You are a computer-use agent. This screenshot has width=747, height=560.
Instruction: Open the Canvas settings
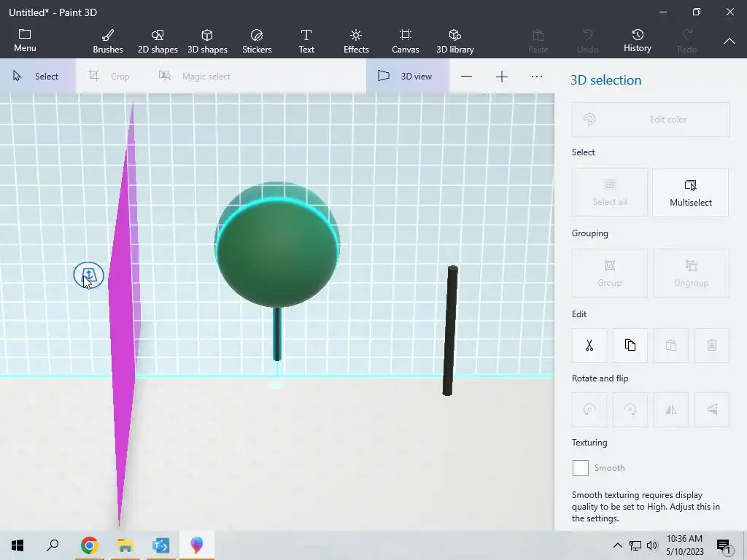click(x=406, y=42)
